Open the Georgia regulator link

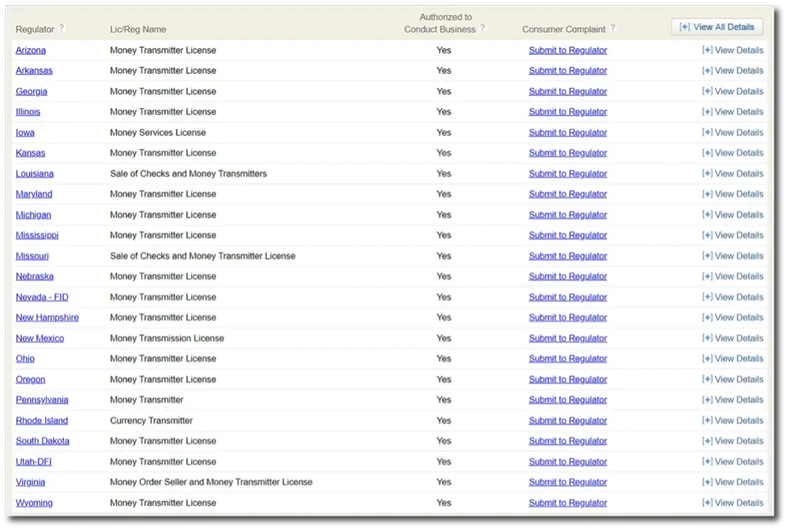31,91
